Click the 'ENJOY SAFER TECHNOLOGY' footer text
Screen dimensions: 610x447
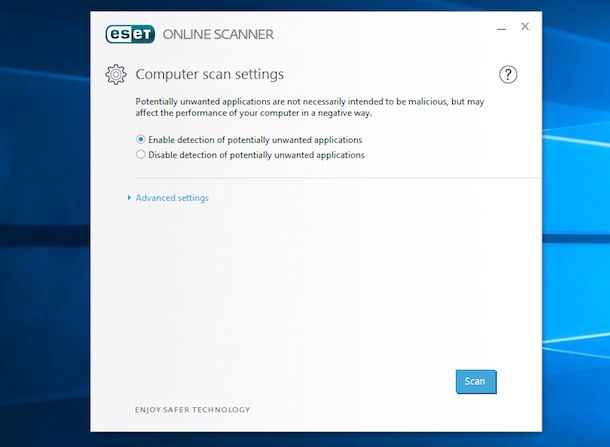point(192,410)
